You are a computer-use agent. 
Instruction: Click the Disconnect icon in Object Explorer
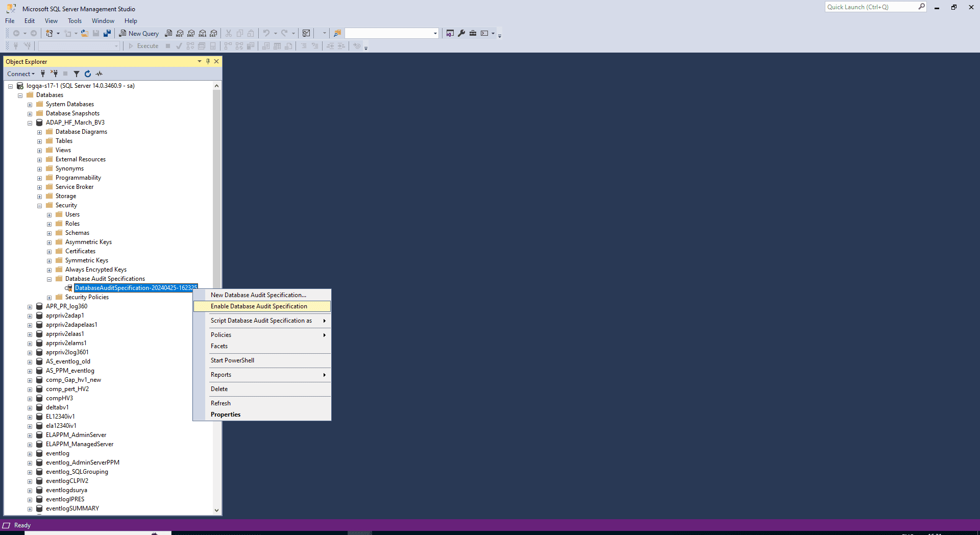tap(54, 74)
